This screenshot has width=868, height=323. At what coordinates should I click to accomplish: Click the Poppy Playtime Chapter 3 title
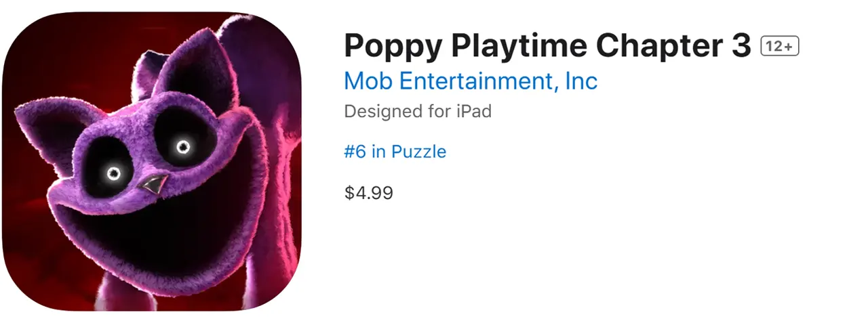point(548,47)
